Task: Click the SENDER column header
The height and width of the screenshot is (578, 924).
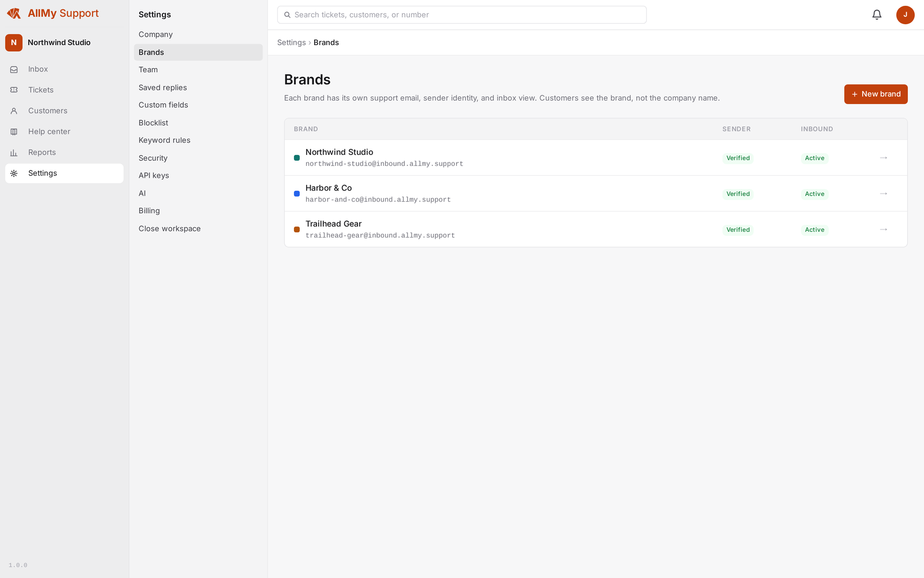Action: point(737,129)
